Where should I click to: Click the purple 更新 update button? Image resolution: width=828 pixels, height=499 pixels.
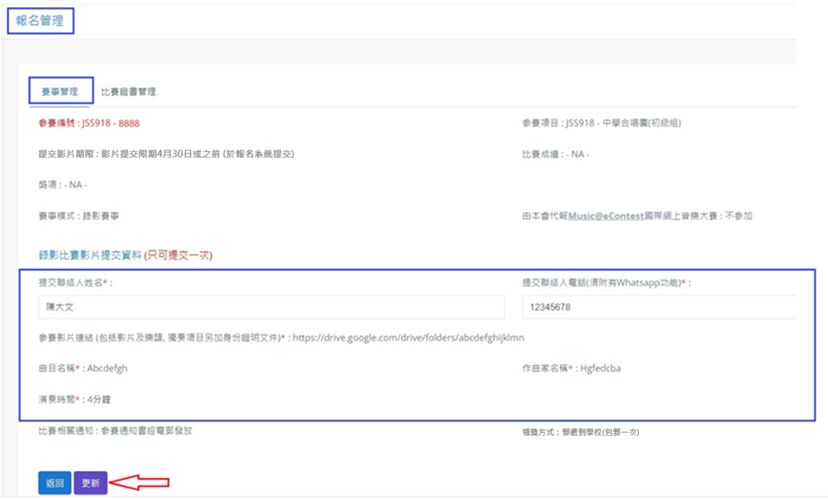[x=90, y=483]
